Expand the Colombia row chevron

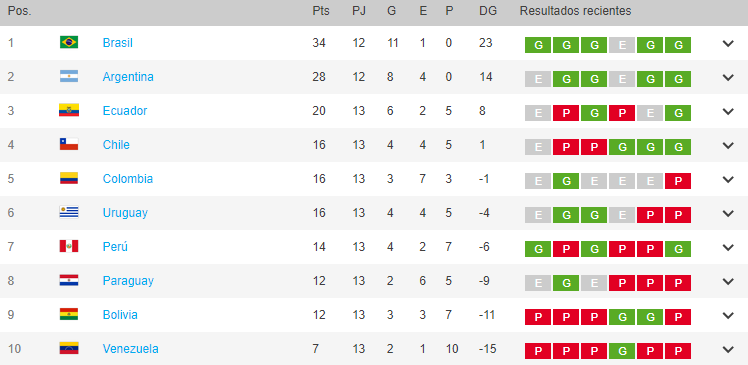(727, 179)
